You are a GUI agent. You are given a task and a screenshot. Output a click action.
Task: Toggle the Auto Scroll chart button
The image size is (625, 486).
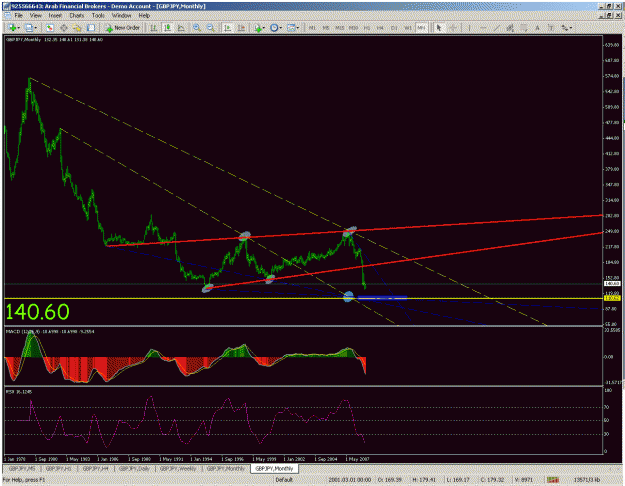point(228,28)
